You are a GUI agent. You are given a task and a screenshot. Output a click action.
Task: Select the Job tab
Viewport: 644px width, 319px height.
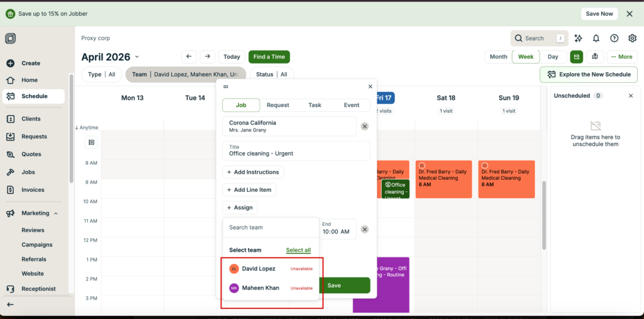[241, 105]
